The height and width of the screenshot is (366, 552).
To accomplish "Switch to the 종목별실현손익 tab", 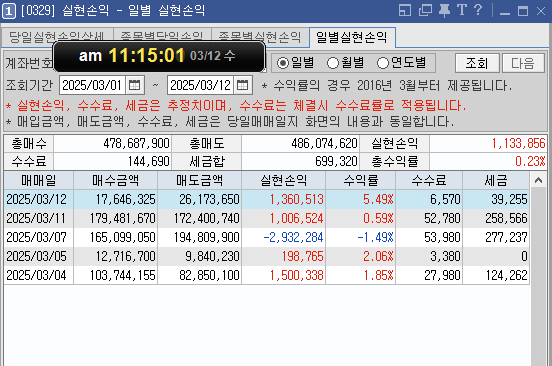I will pos(260,37).
